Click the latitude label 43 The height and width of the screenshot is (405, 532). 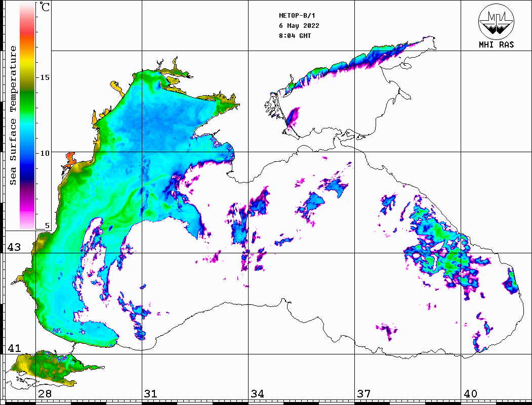click(x=14, y=247)
